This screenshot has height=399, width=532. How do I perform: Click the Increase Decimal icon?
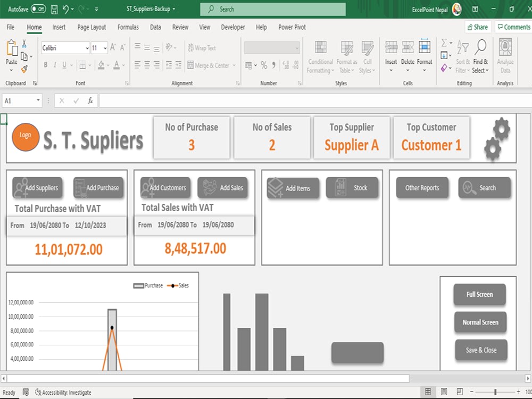(x=286, y=65)
